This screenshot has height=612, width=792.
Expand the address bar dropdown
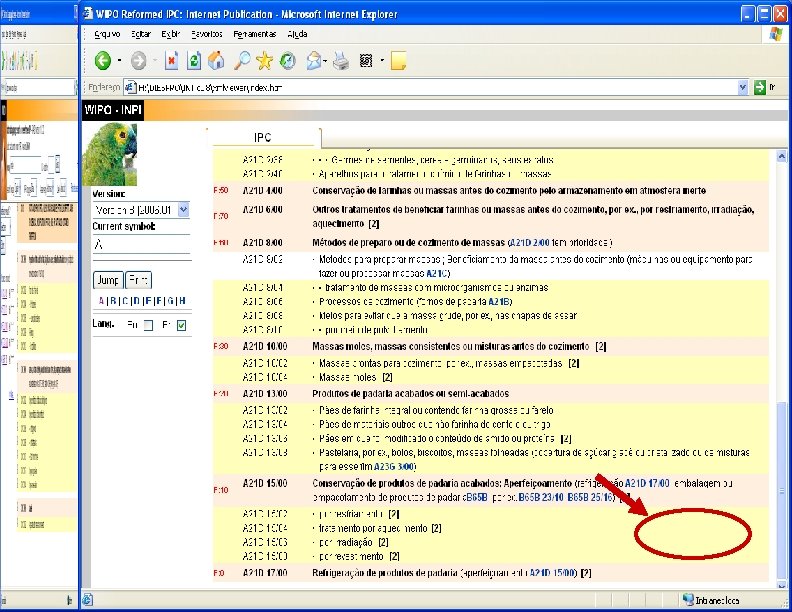742,87
